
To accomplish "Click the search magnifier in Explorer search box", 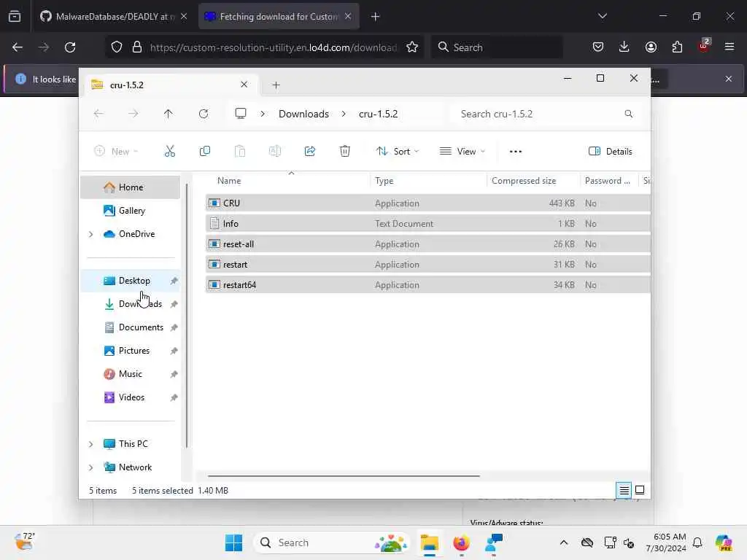I will 628,114.
